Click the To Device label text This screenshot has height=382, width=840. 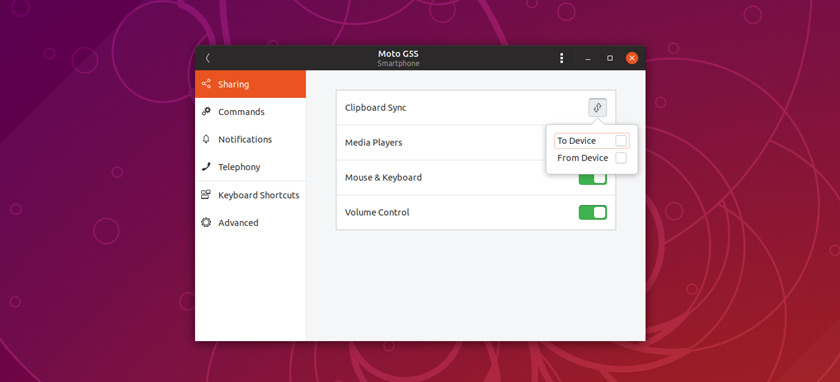(576, 141)
